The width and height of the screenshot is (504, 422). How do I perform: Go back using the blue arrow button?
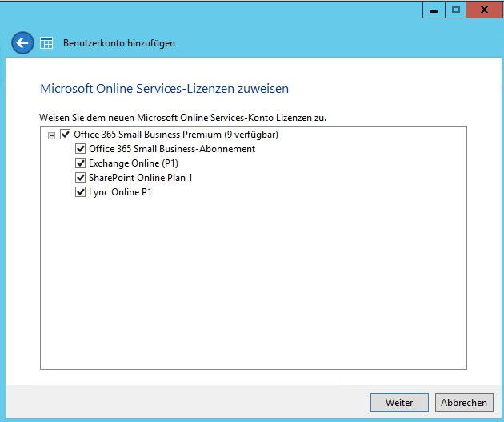coord(22,43)
